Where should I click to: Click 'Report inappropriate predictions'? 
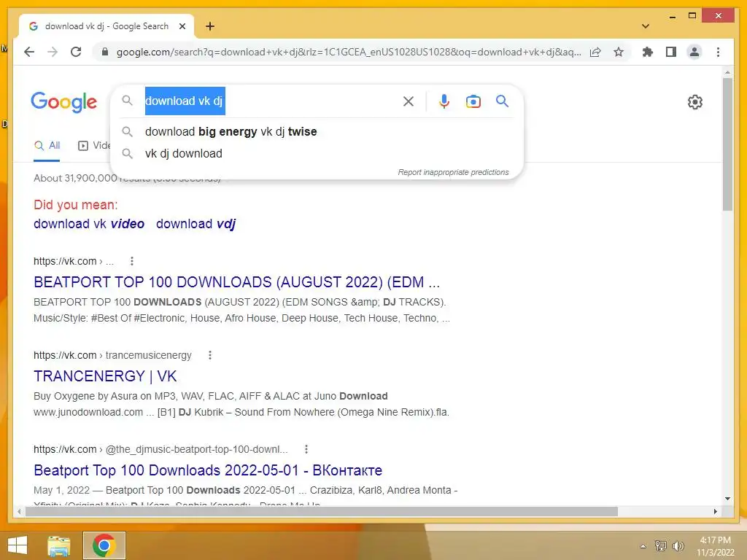click(453, 172)
